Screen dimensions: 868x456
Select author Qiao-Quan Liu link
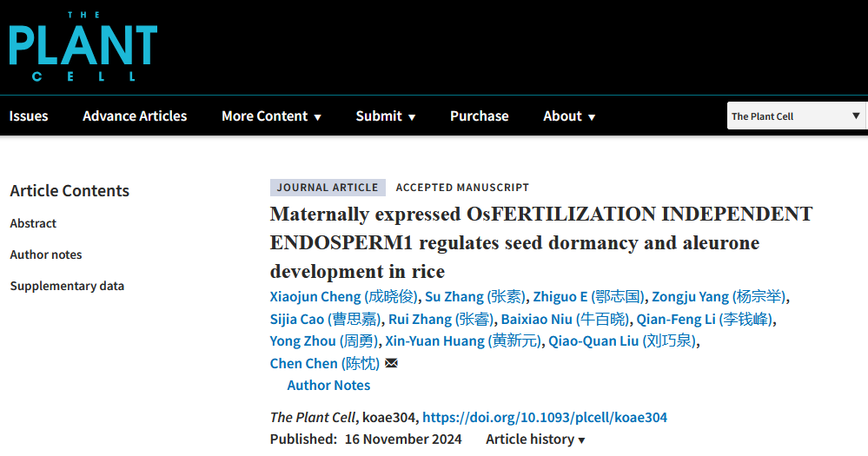[622, 341]
